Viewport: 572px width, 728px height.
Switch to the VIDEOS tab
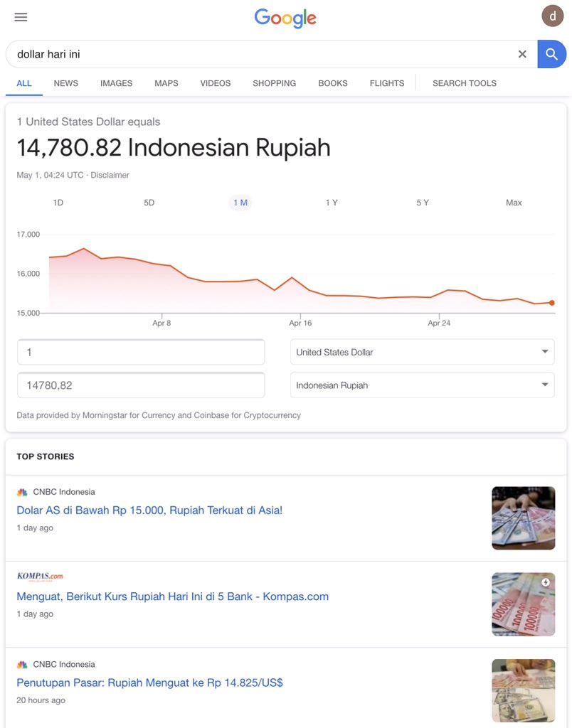tap(215, 83)
